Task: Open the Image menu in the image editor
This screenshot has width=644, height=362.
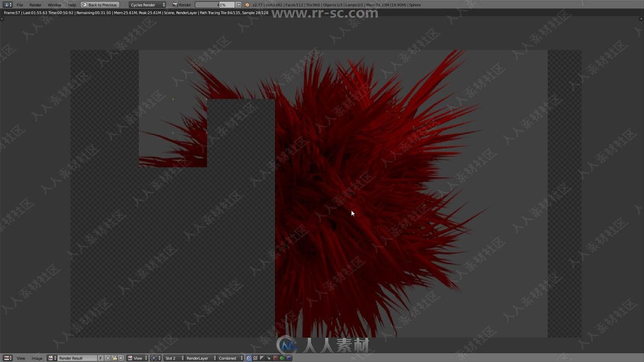Action: point(37,358)
